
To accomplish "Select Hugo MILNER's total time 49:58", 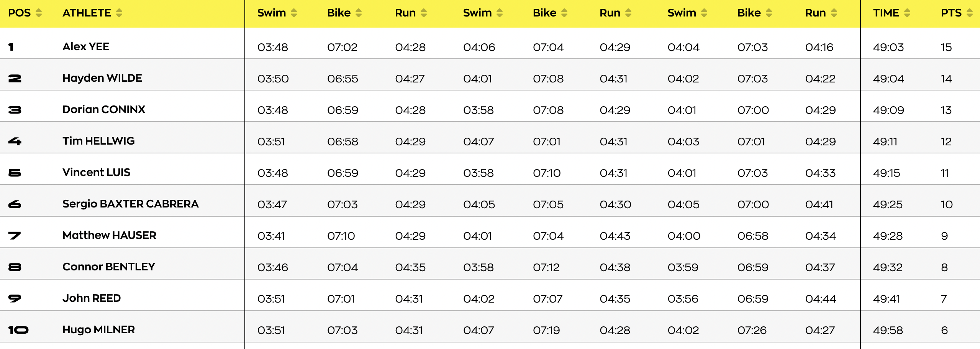I will pyautogui.click(x=888, y=330).
